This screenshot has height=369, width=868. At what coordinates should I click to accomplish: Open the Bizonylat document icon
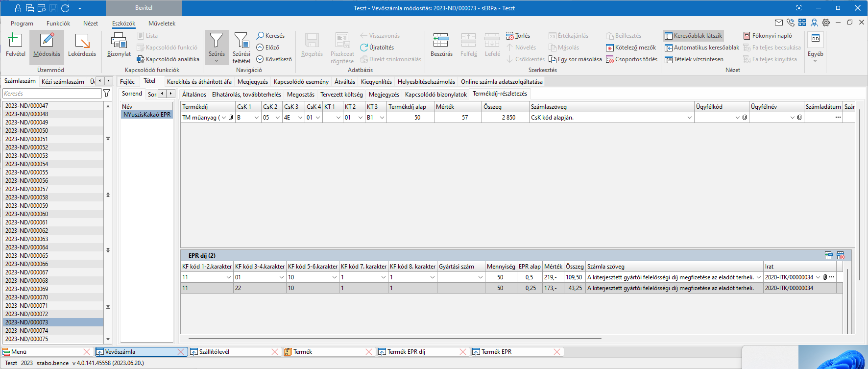(119, 41)
